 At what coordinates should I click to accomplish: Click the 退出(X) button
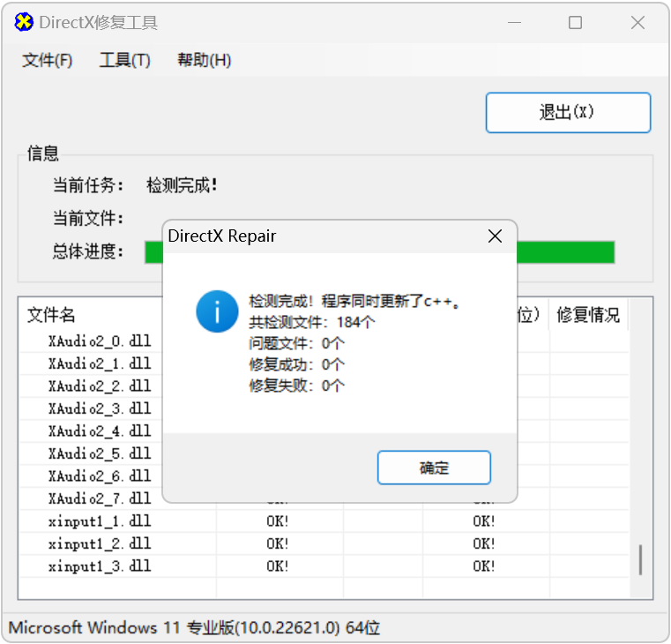(x=569, y=113)
